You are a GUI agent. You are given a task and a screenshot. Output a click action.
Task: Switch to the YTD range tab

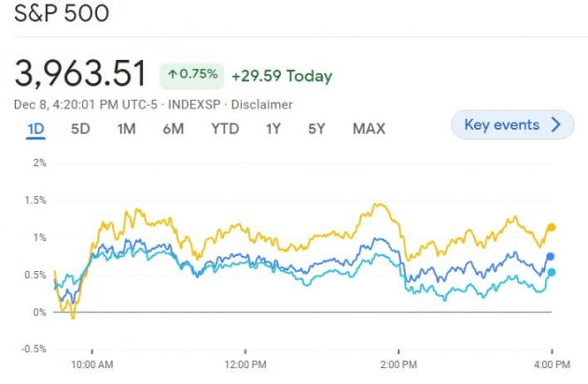(224, 129)
